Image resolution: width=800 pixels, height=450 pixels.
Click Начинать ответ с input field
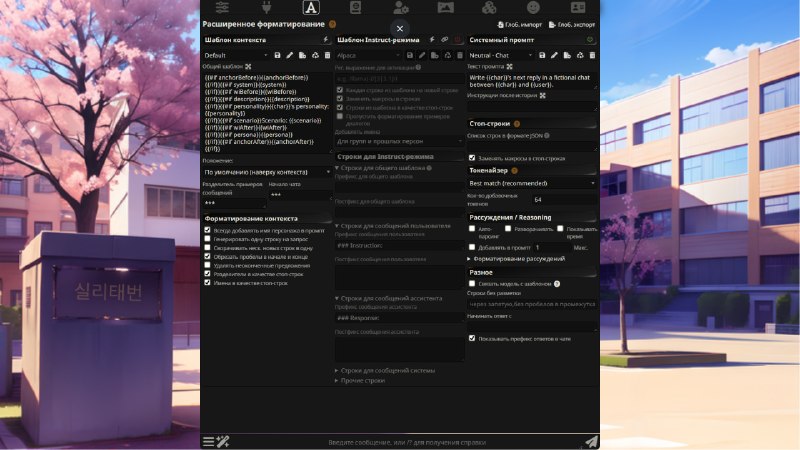click(532, 326)
